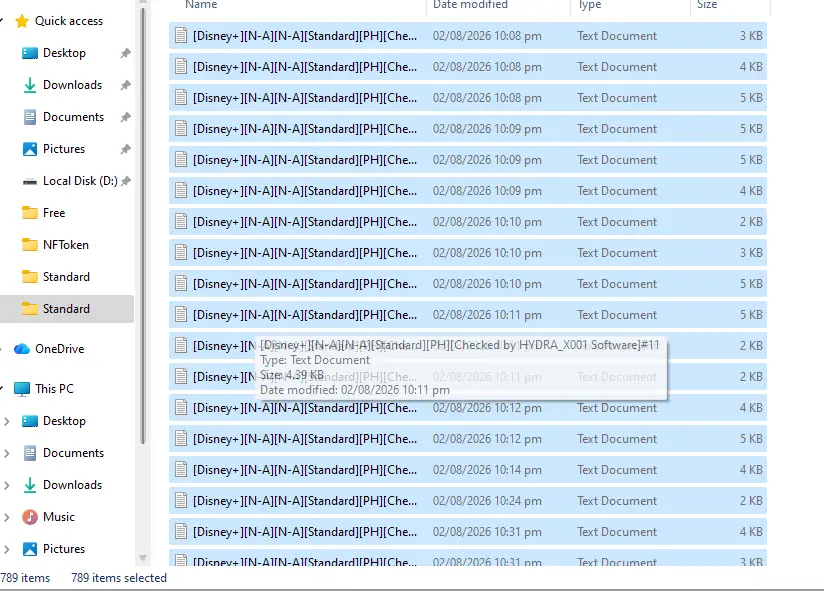The image size is (824, 591).
Task: Click the Quick access star icon
Action: click(22, 21)
